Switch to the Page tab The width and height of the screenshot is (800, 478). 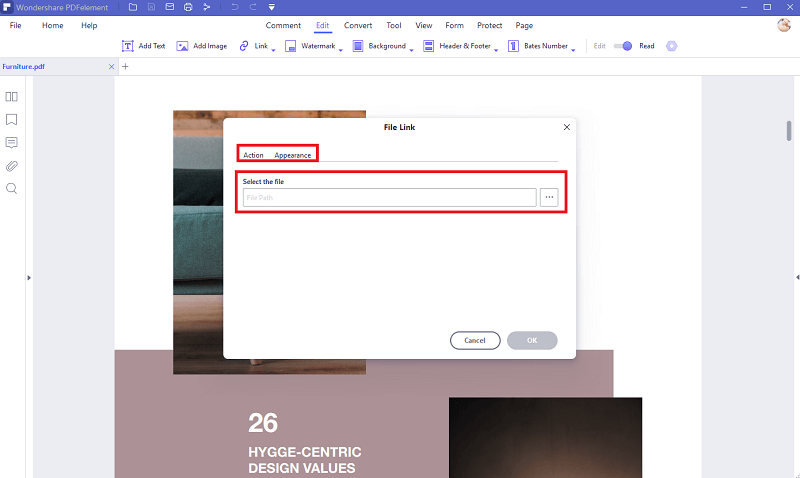(x=524, y=25)
